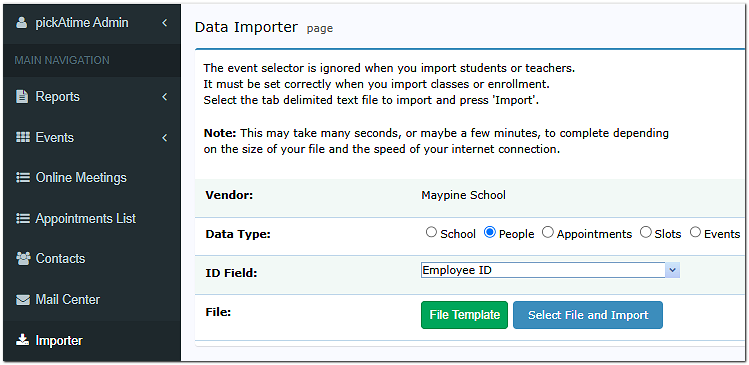This screenshot has height=365, width=749.
Task: Click the File Template button
Action: click(x=464, y=315)
